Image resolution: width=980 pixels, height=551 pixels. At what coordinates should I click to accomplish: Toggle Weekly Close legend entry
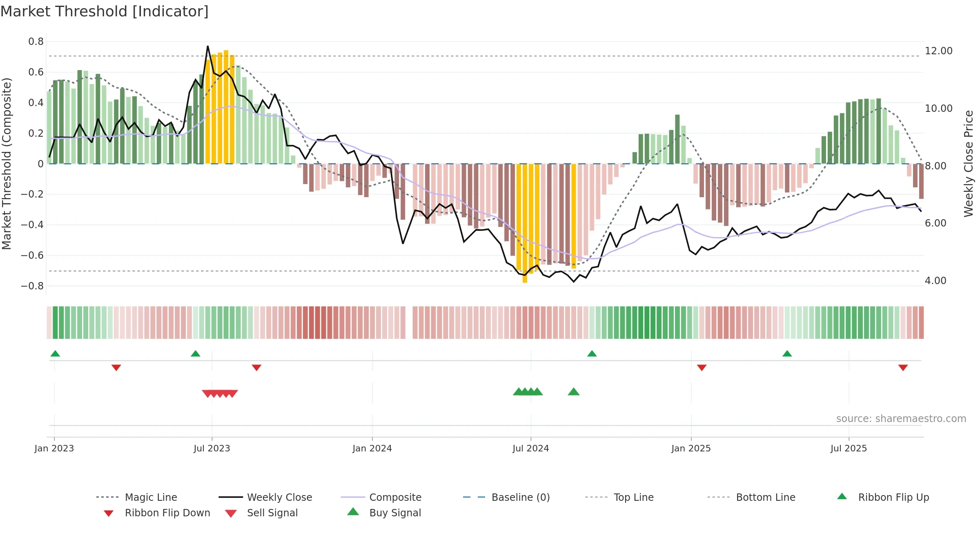pos(265,497)
